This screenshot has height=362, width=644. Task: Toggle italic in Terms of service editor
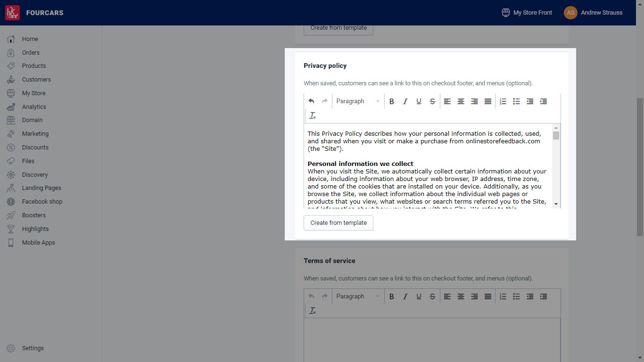(405, 296)
